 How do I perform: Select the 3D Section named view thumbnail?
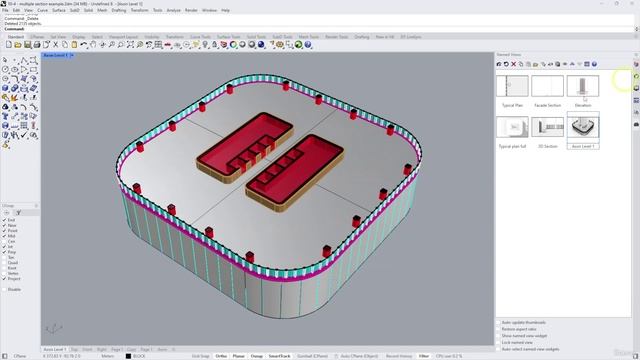pyautogui.click(x=547, y=127)
